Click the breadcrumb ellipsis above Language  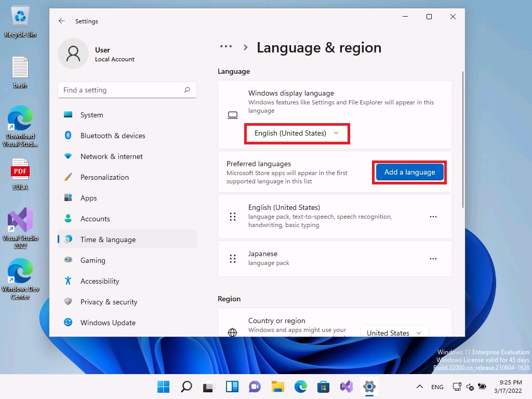pyautogui.click(x=226, y=47)
